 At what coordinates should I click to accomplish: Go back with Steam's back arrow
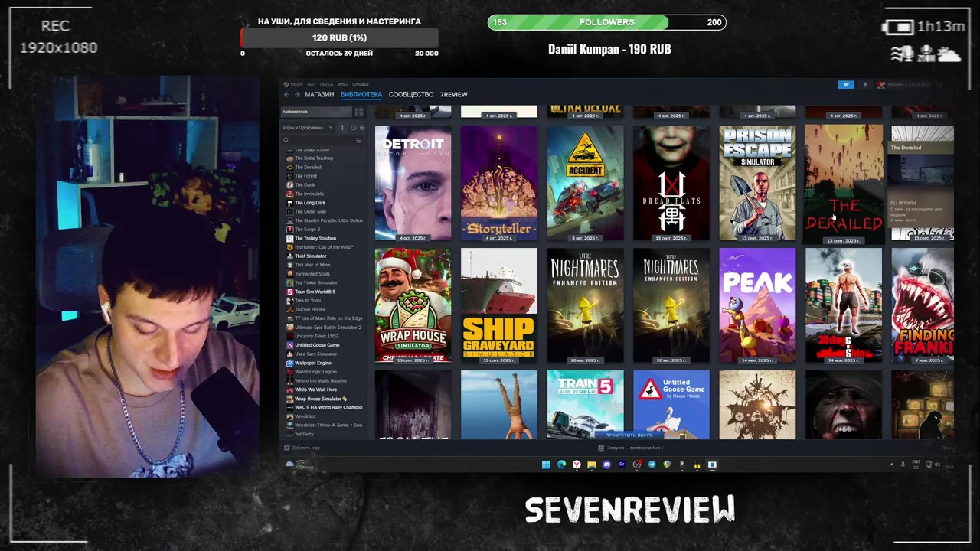coord(286,95)
